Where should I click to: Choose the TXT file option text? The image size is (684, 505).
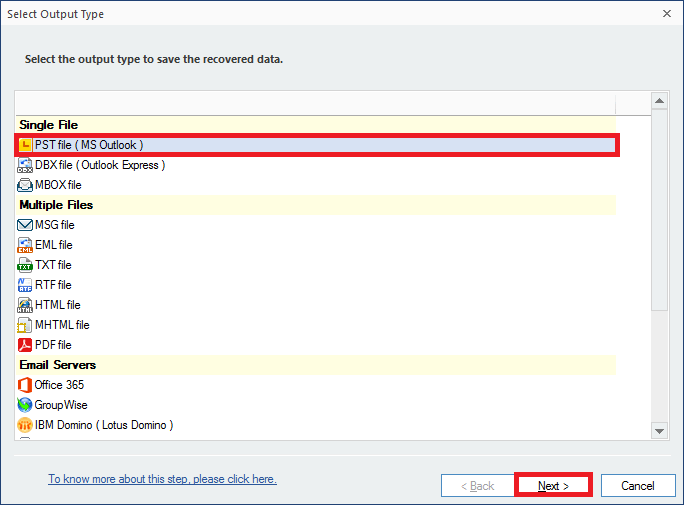[x=53, y=265]
